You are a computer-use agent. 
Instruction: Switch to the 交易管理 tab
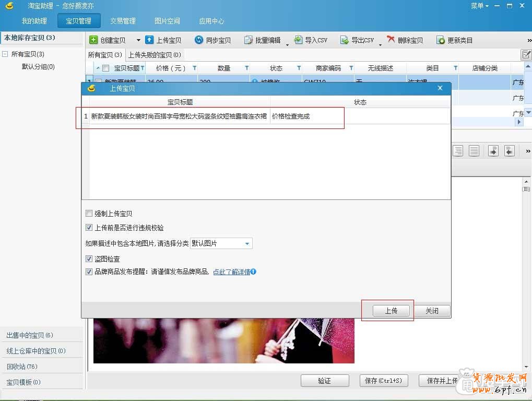[x=123, y=21]
